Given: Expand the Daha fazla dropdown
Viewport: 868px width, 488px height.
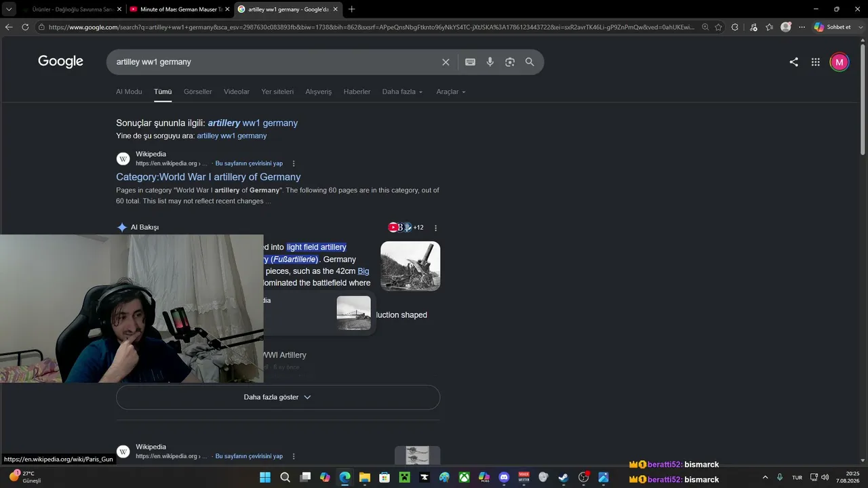Looking at the screenshot, I should pos(402,91).
